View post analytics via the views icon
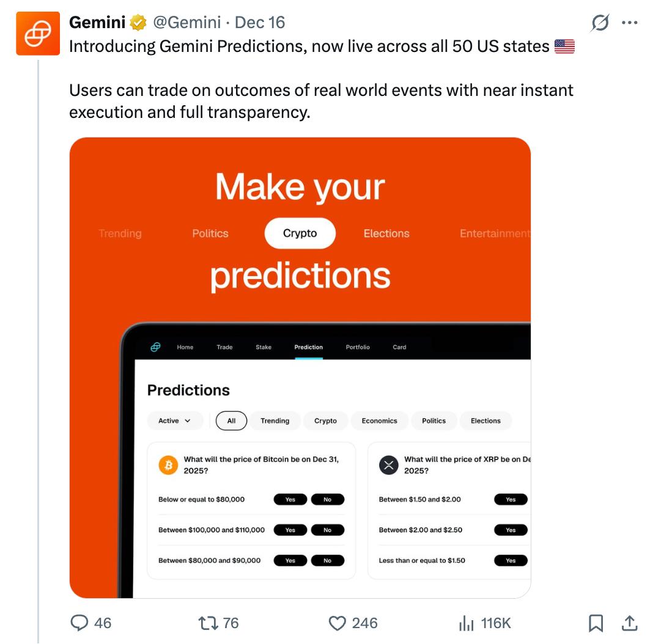653x644 pixels. [467, 623]
